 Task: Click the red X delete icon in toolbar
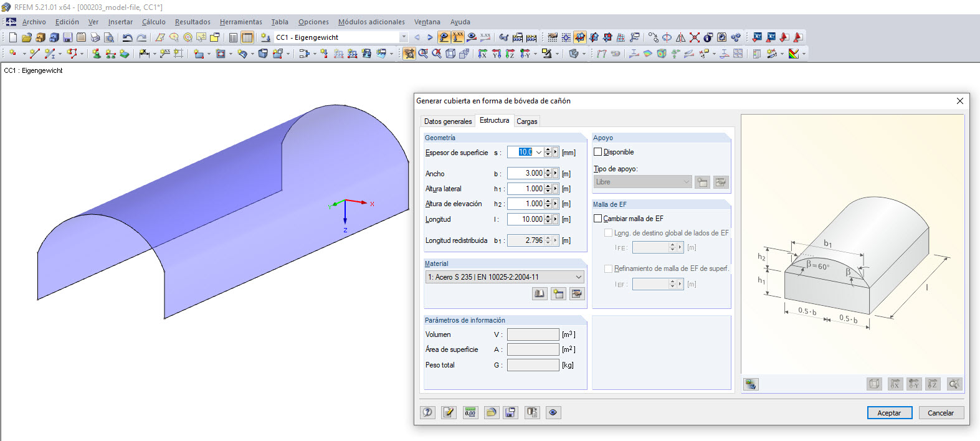[x=695, y=37]
